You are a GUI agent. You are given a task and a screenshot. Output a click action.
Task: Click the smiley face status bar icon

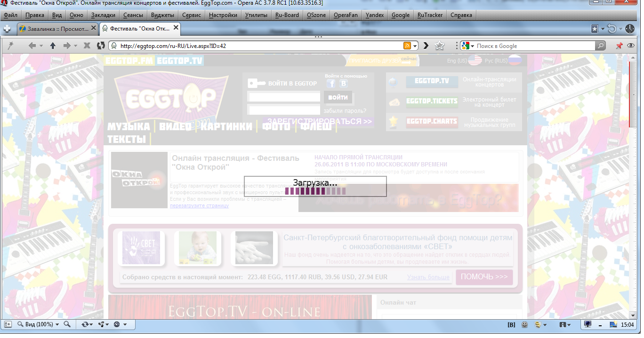(524, 324)
